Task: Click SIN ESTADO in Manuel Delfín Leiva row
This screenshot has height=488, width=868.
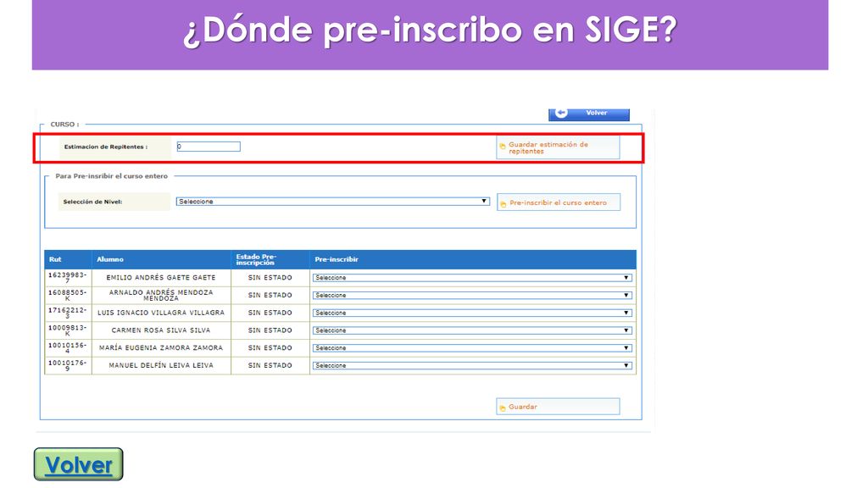Action: tap(270, 366)
